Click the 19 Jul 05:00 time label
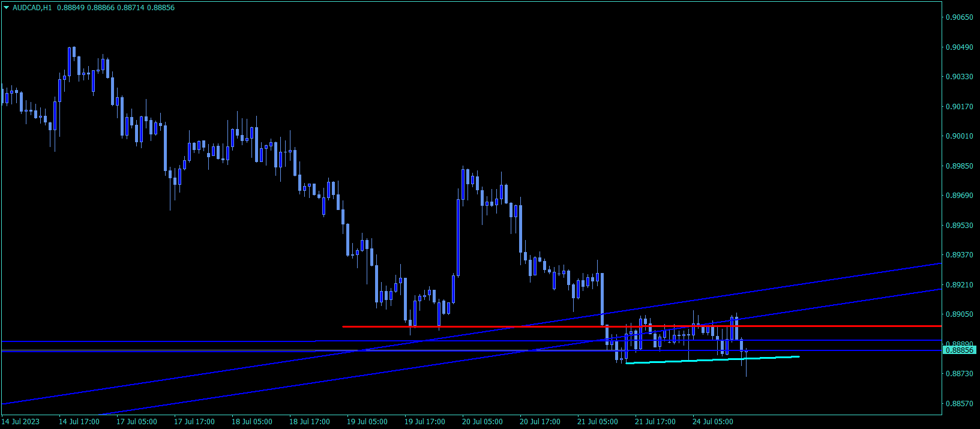The image size is (980, 429). tap(367, 422)
